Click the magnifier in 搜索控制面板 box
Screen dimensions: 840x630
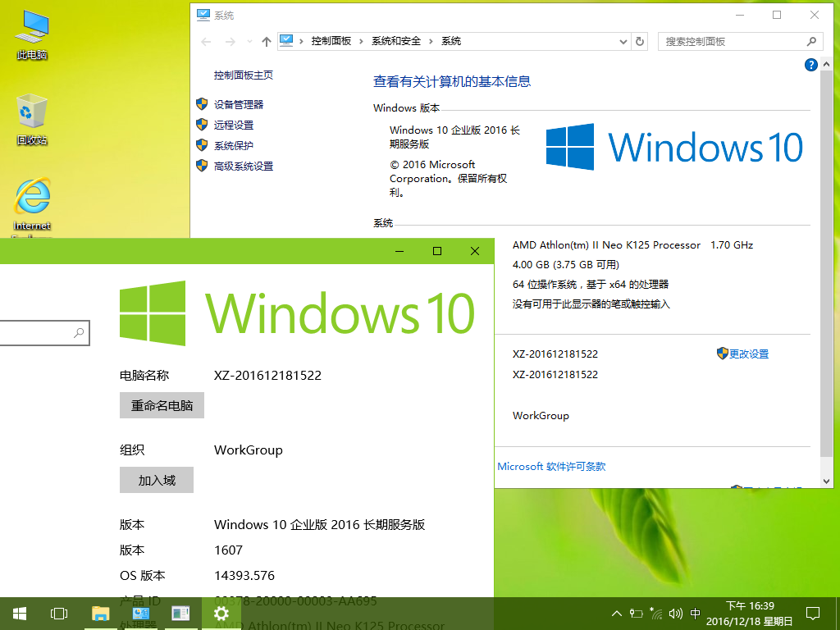click(x=811, y=41)
